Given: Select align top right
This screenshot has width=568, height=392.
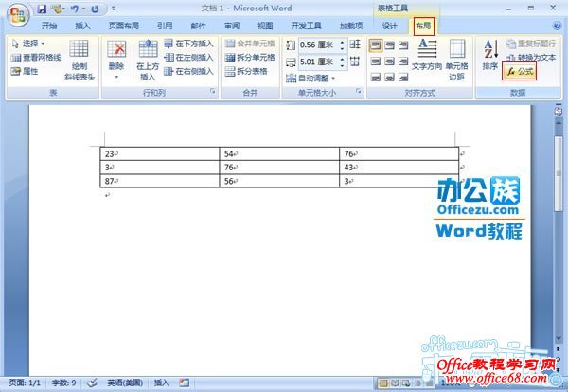Looking at the screenshot, I should [x=403, y=45].
